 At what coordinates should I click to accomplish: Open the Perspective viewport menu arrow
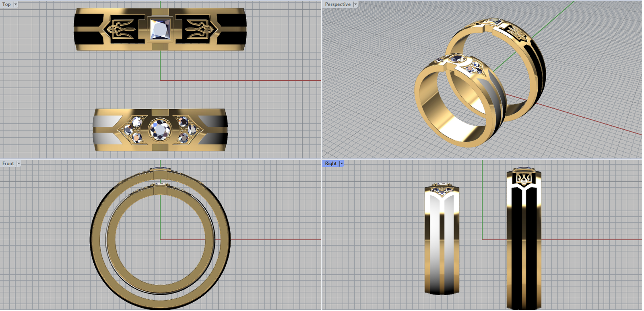click(355, 4)
